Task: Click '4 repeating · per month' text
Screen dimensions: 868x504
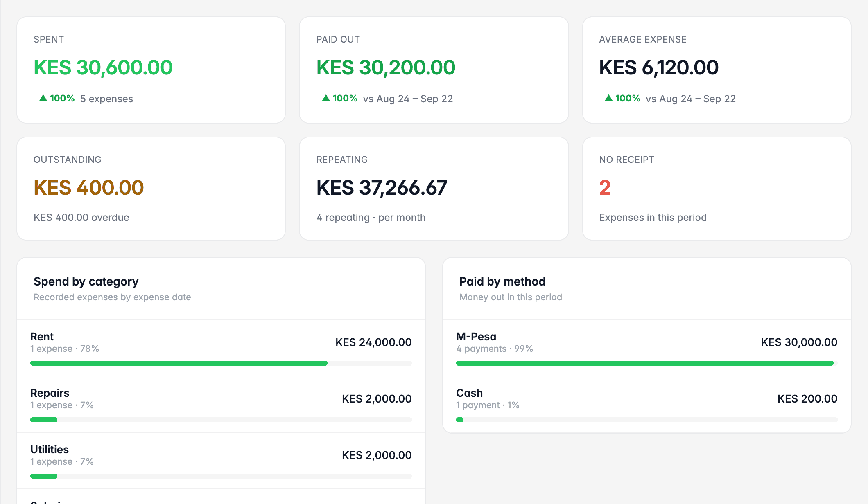Action: (x=371, y=218)
